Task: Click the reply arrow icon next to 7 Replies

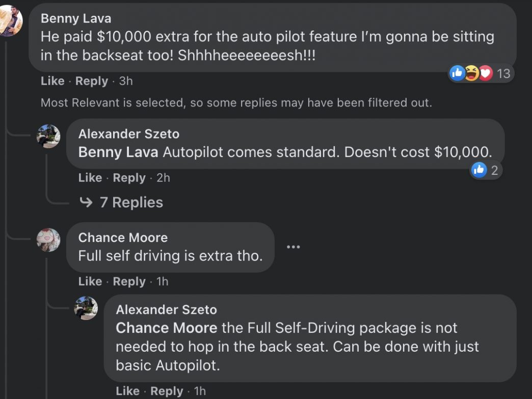Action: point(86,202)
